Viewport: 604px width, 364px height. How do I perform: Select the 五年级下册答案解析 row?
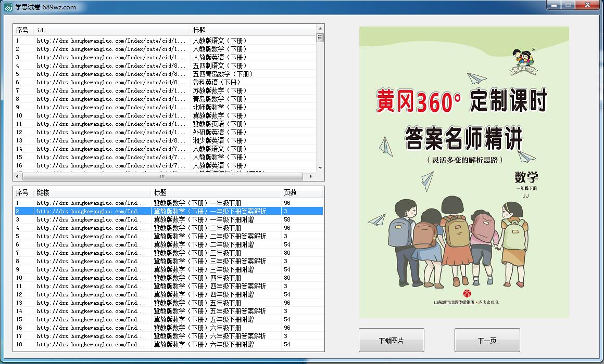(x=169, y=311)
